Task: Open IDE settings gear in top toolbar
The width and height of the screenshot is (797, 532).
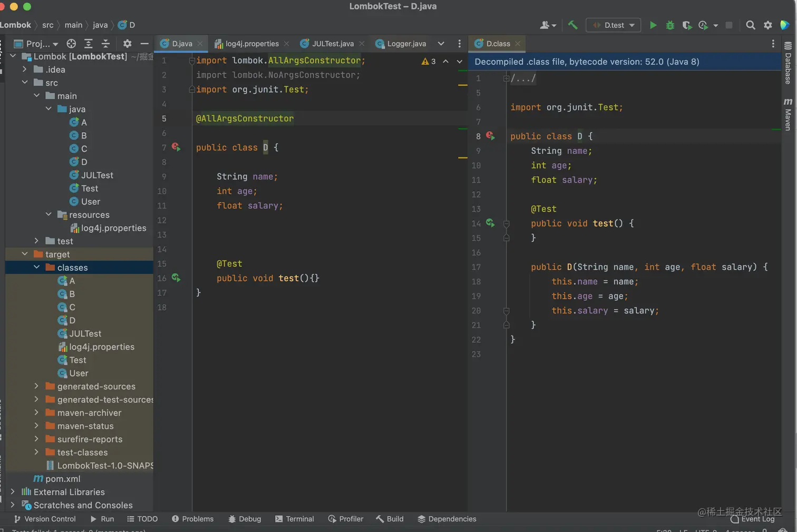Action: point(768,25)
